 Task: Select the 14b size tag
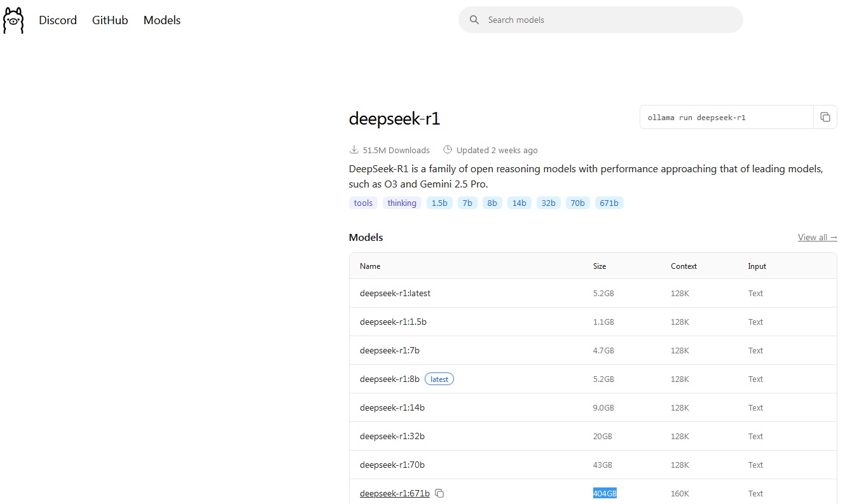519,203
